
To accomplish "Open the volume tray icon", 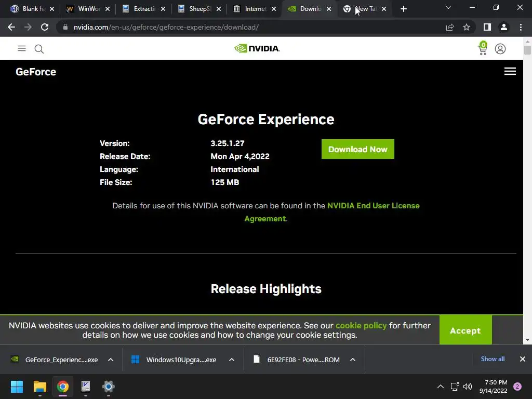I will click(x=468, y=387).
